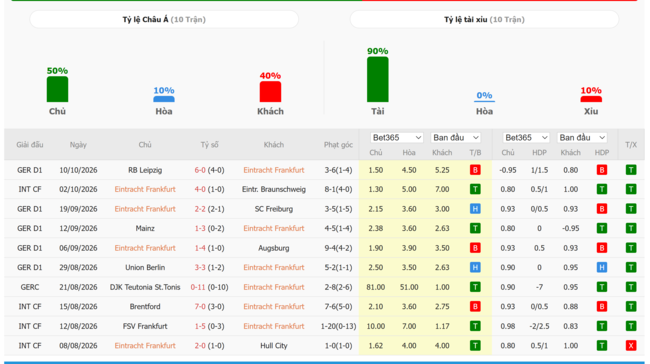Click corner stat 1-20(0-13)
The width and height of the screenshot is (650, 364).
(338, 326)
